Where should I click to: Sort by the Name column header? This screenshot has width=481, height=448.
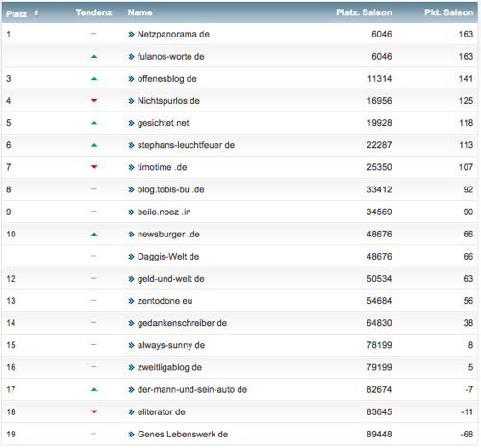[139, 12]
